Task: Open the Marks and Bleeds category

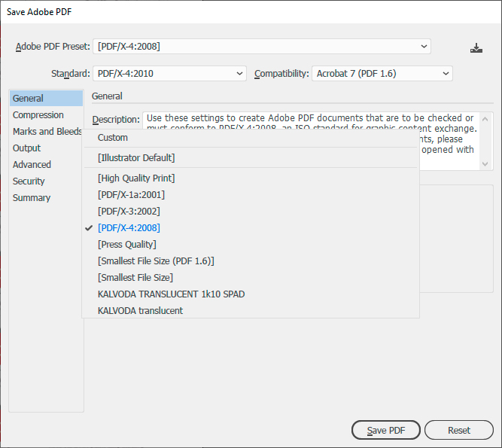Action: click(46, 132)
